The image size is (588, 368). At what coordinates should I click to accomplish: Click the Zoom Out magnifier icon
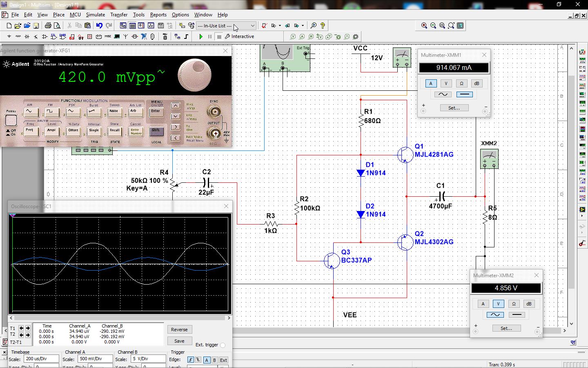(x=433, y=25)
